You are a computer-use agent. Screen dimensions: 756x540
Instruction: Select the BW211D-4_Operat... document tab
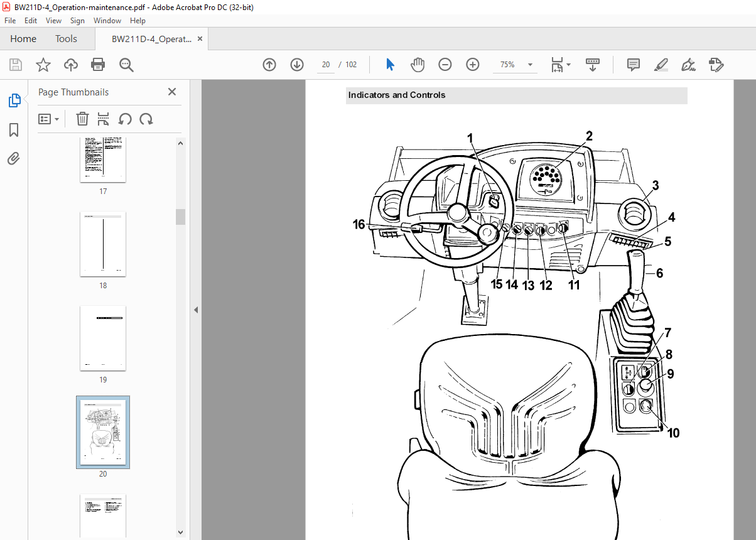151,39
